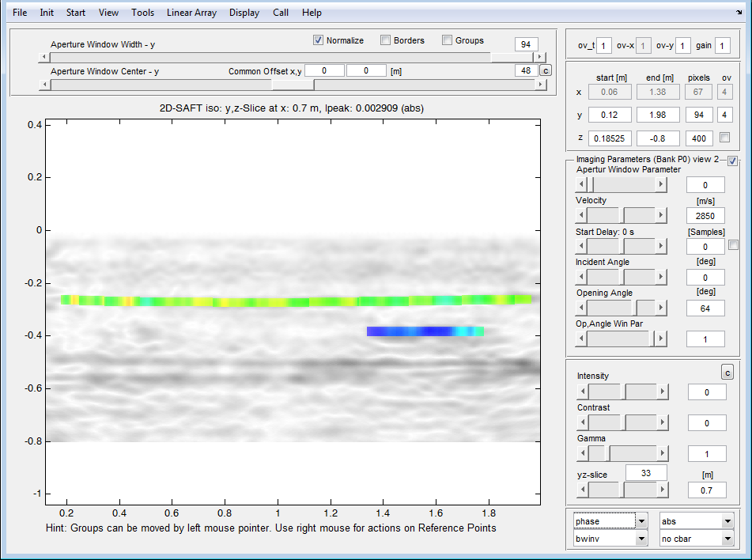Click the y end field showing 1.98
752x560 pixels.
click(658, 115)
